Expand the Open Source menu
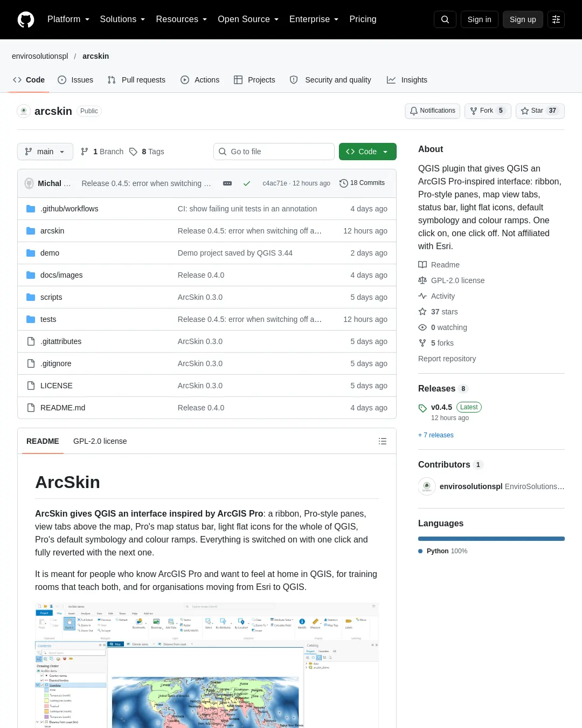582x728 pixels. [x=248, y=19]
